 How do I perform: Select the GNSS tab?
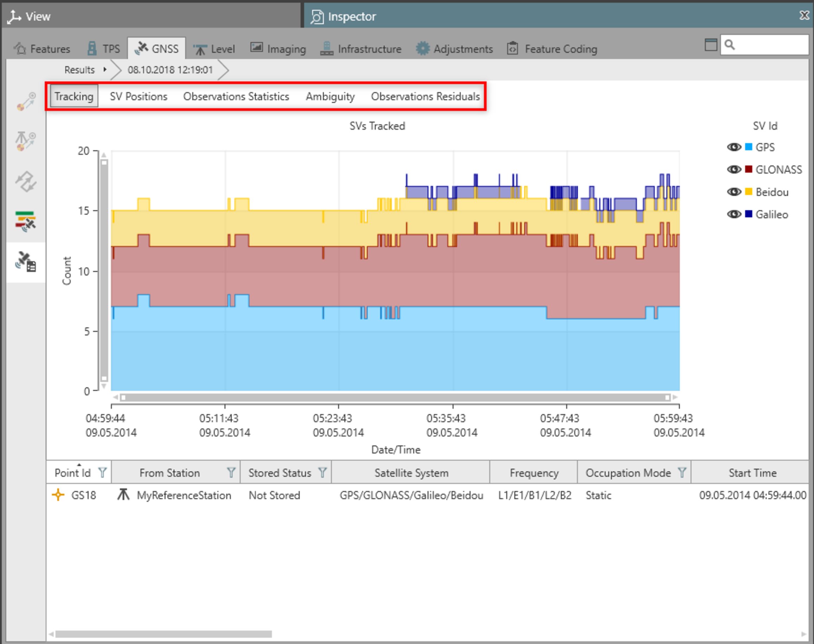pyautogui.click(x=157, y=49)
